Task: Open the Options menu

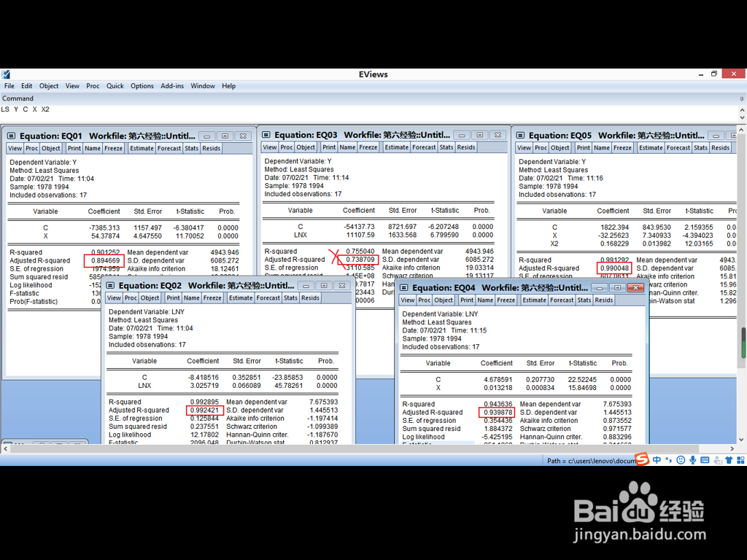Action: (x=142, y=86)
